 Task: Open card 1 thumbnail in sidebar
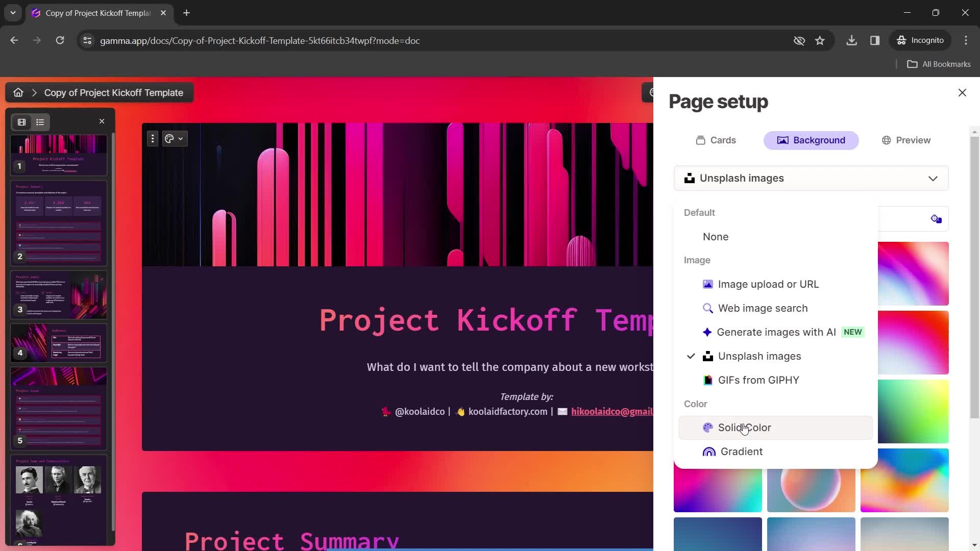(59, 155)
